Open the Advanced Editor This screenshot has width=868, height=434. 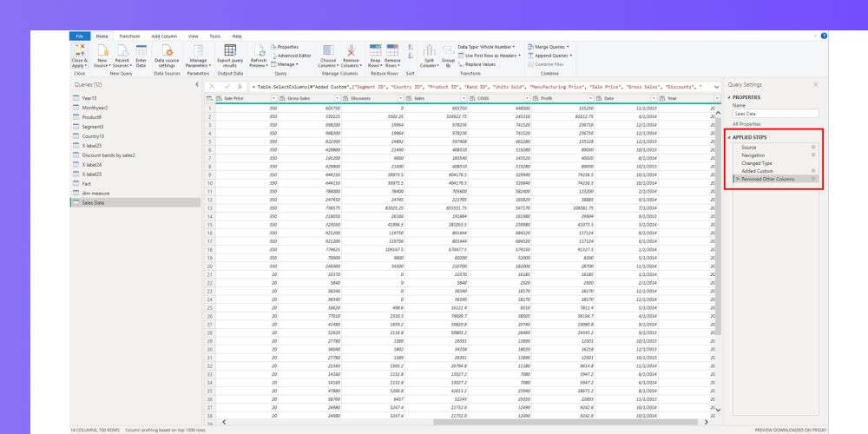(291, 56)
